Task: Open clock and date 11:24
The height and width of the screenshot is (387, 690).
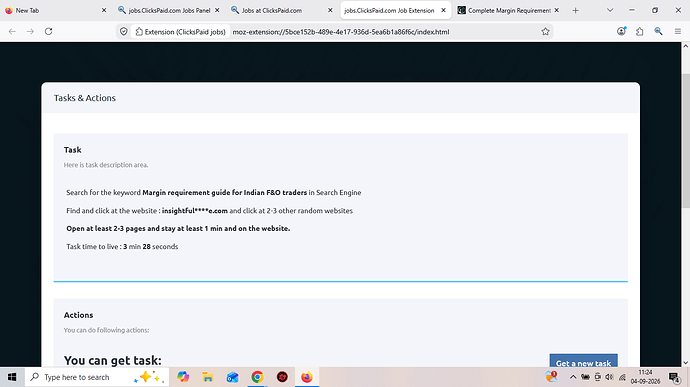Action: click(x=646, y=377)
